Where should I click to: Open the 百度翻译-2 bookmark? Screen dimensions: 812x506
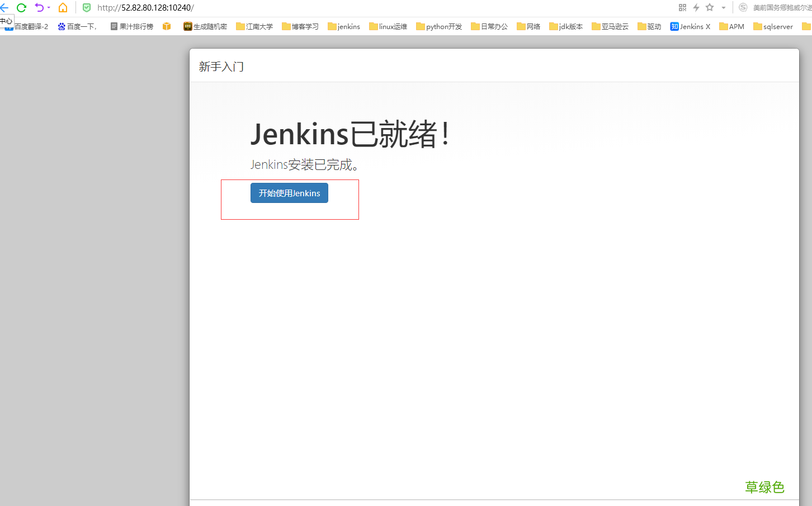(29, 26)
